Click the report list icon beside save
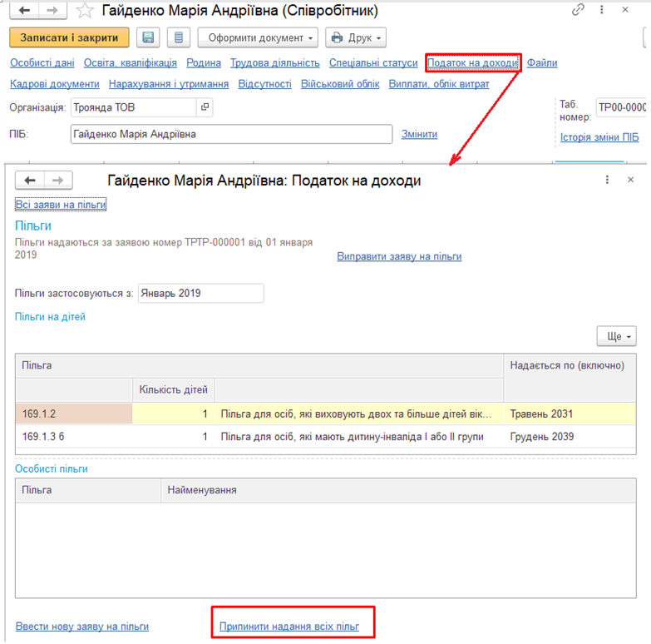This screenshot has width=651, height=644. click(x=178, y=37)
